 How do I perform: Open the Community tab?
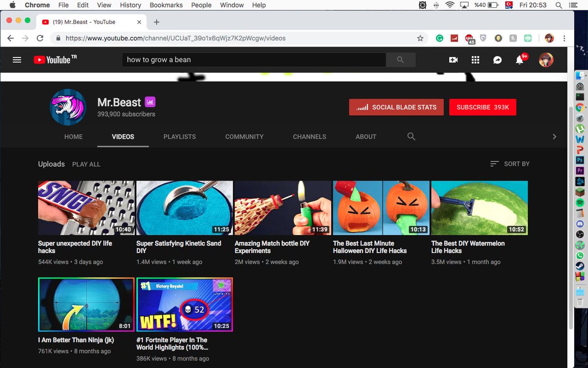pos(245,137)
